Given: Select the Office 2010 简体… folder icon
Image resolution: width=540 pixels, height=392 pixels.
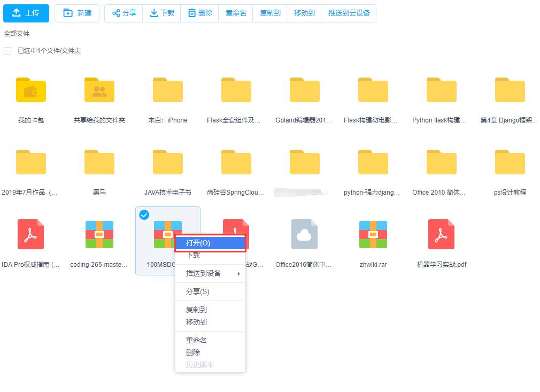Looking at the screenshot, I should pyautogui.click(x=442, y=162).
